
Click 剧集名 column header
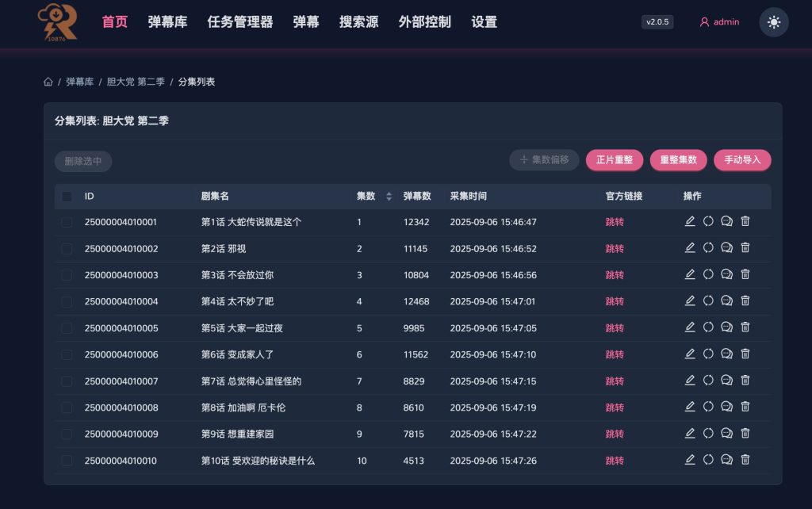click(215, 197)
